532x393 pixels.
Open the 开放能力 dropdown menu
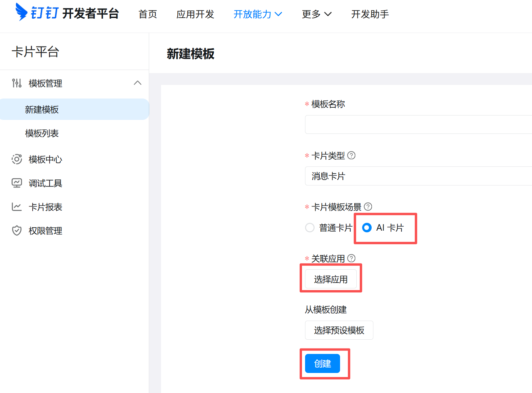pyautogui.click(x=258, y=14)
